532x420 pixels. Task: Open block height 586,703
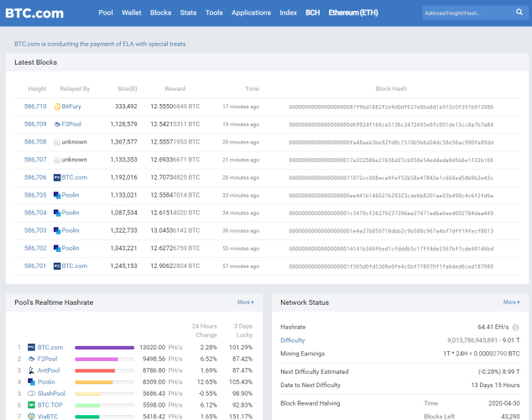pyautogui.click(x=35, y=230)
